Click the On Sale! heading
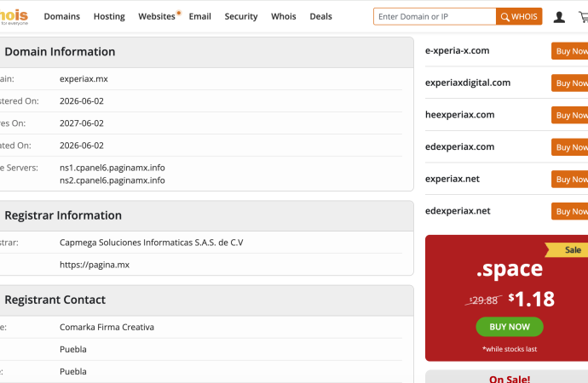 [510, 379]
